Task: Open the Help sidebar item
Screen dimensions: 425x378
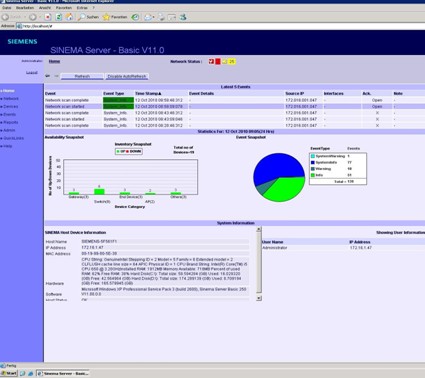Action: (6, 146)
